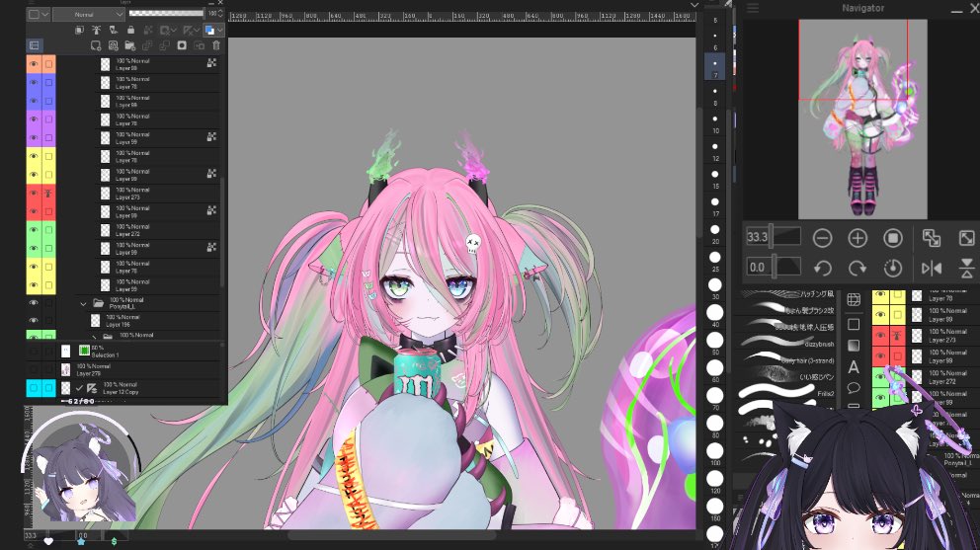The width and height of the screenshot is (980, 550).
Task: Zoom in using Navigator plus icon
Action: coord(857,238)
